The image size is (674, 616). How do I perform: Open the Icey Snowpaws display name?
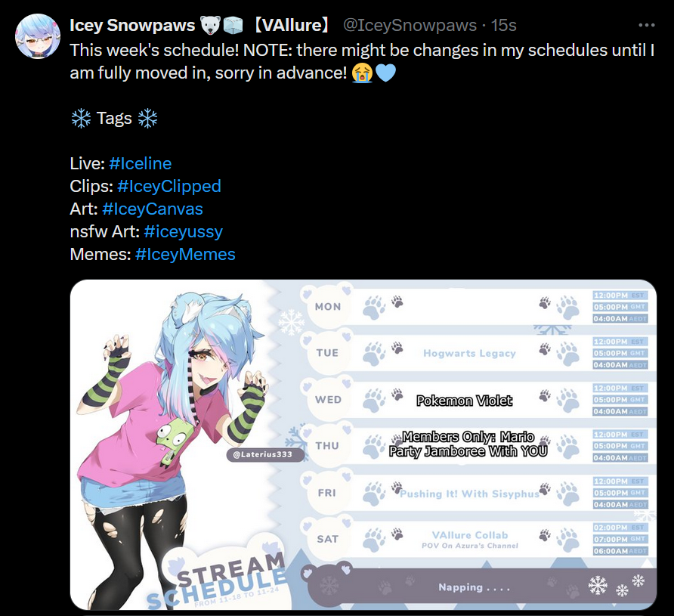coord(132,26)
